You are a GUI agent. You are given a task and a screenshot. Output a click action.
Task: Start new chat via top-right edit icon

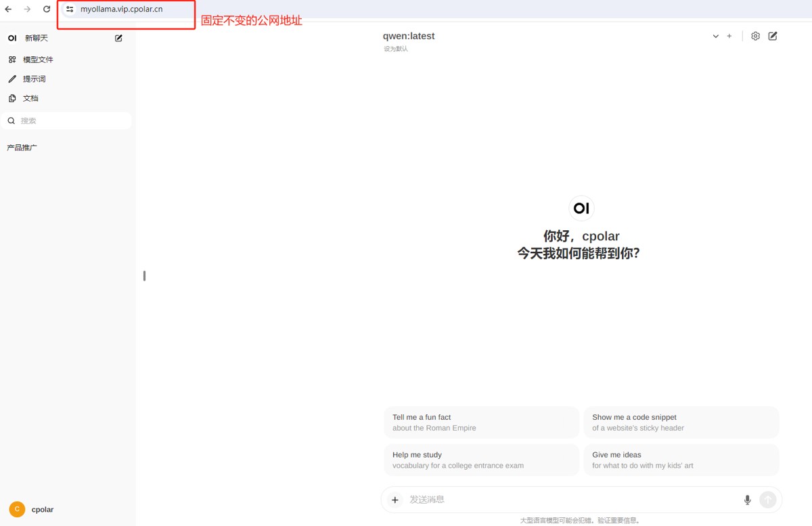773,36
